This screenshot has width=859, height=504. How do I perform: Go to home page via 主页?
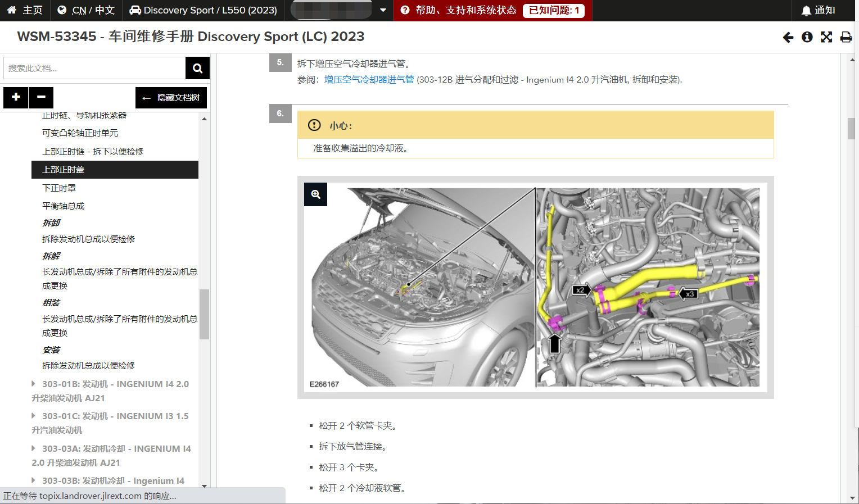[x=25, y=10]
